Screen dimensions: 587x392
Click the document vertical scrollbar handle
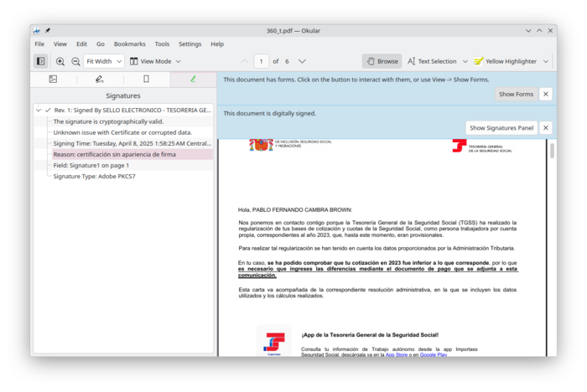click(552, 151)
